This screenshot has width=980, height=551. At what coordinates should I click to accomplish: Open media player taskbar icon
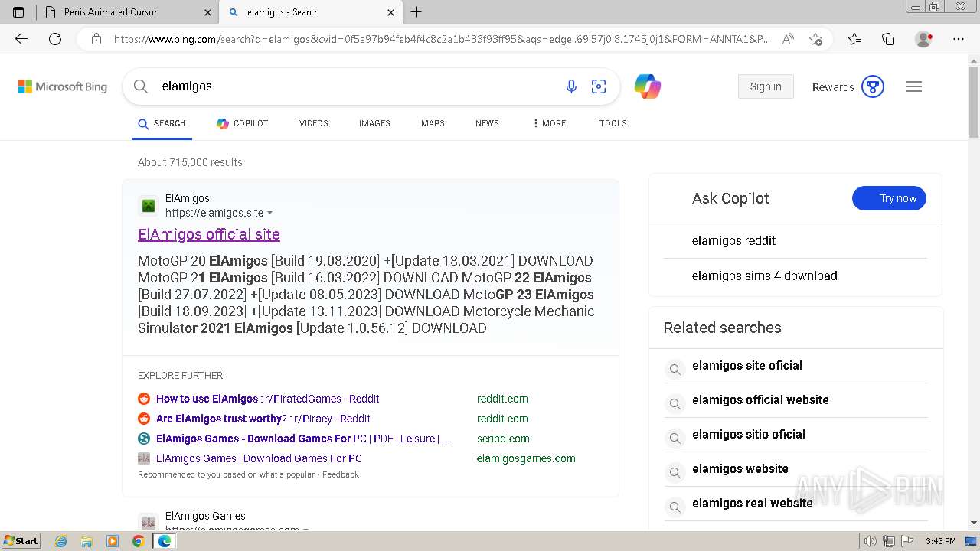[113, 541]
